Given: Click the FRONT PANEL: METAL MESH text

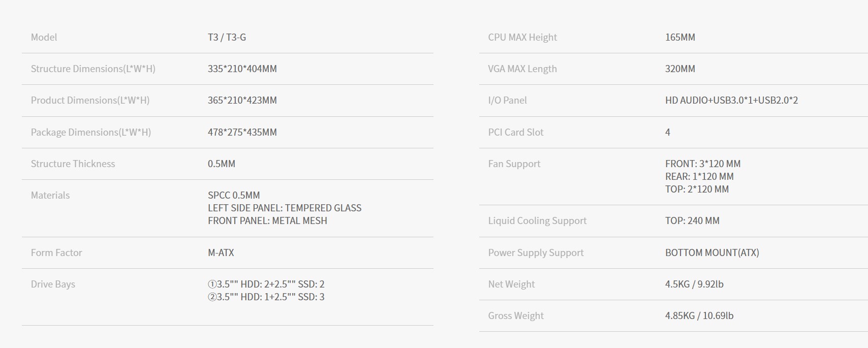Looking at the screenshot, I should pos(267,220).
